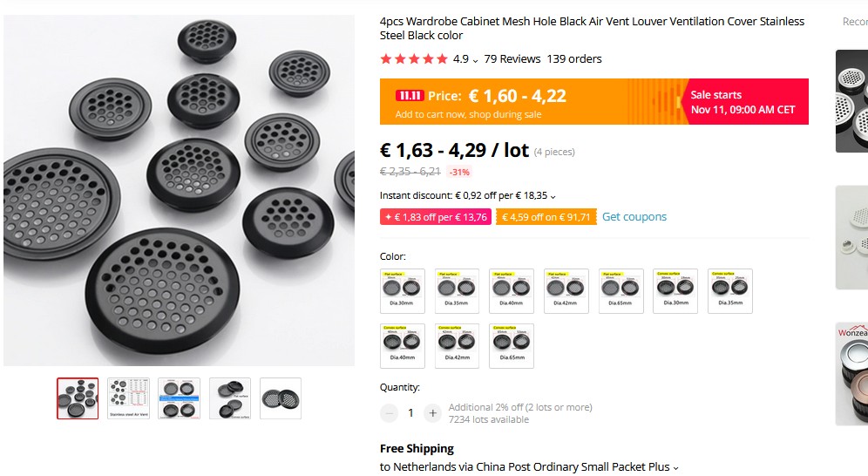868x476 pixels.
Task: Click the main product image of black vents
Action: pyautogui.click(x=179, y=190)
